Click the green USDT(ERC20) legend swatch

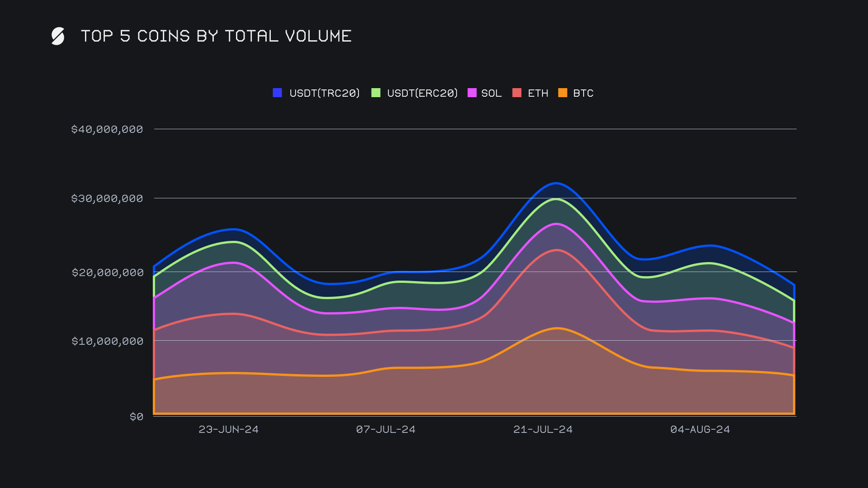[x=376, y=93]
